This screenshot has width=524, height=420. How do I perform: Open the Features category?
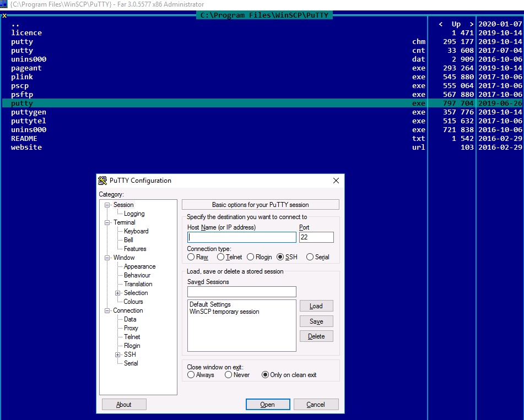click(135, 249)
